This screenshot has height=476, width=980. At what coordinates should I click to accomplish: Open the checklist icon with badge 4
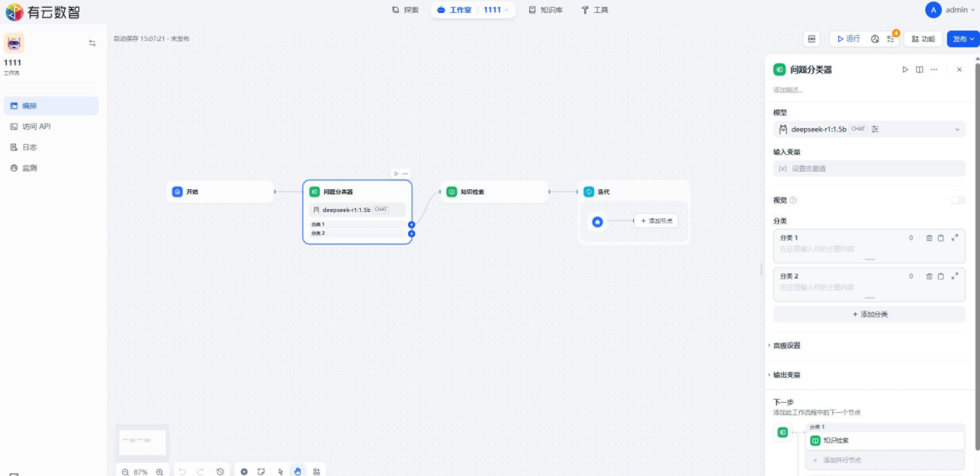tap(891, 39)
